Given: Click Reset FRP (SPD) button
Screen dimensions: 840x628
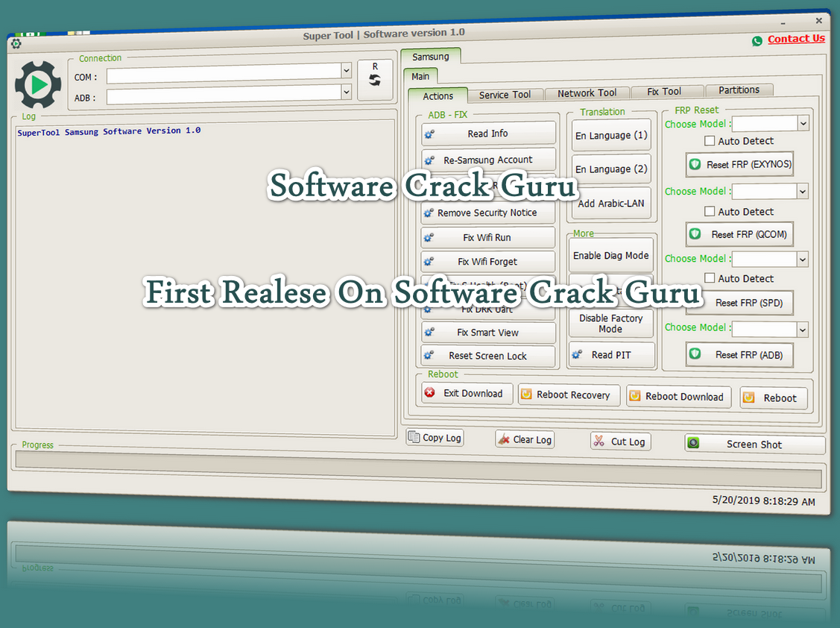Looking at the screenshot, I should (x=740, y=303).
